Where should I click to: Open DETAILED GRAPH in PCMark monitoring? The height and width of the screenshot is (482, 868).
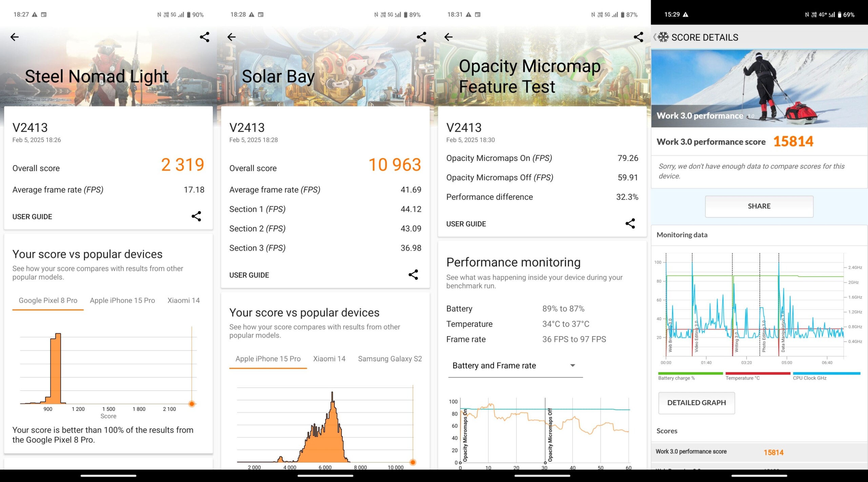[x=696, y=403]
